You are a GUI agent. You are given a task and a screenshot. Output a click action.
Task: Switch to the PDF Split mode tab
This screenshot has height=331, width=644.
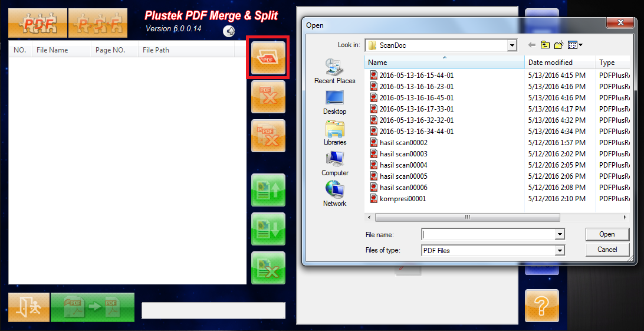[x=98, y=23]
